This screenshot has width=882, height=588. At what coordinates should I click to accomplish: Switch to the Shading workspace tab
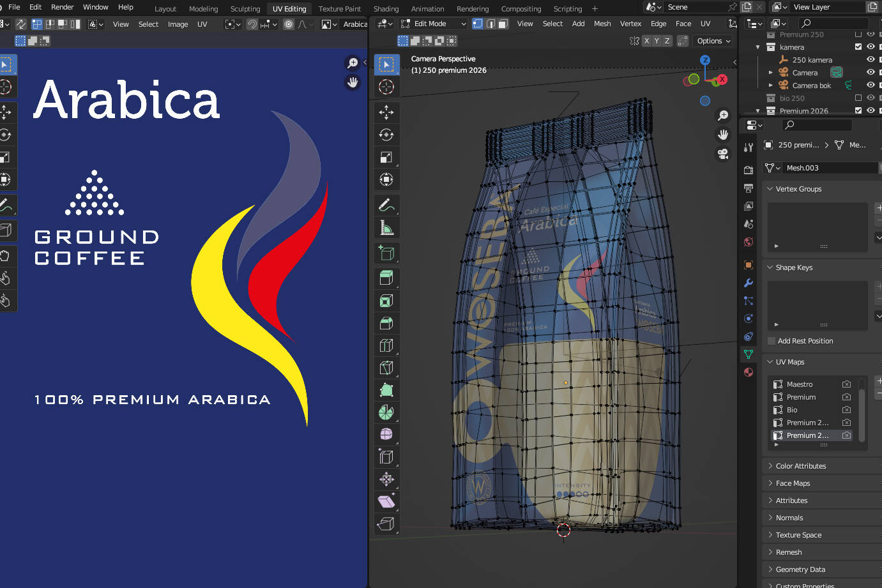click(386, 9)
